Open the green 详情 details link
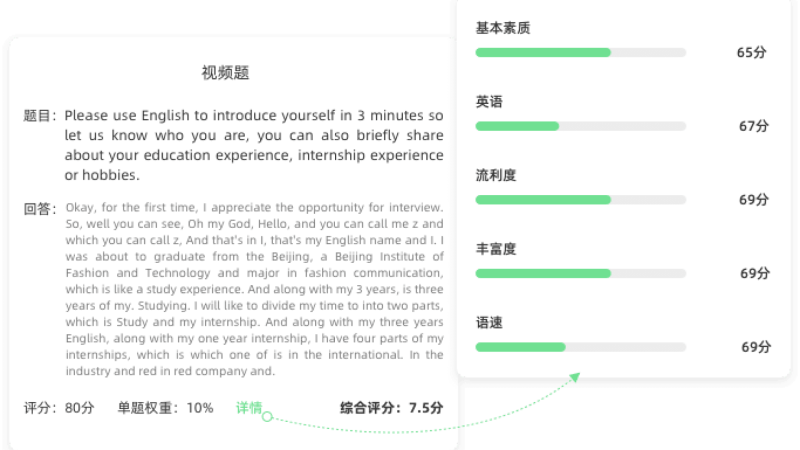 pyautogui.click(x=249, y=408)
